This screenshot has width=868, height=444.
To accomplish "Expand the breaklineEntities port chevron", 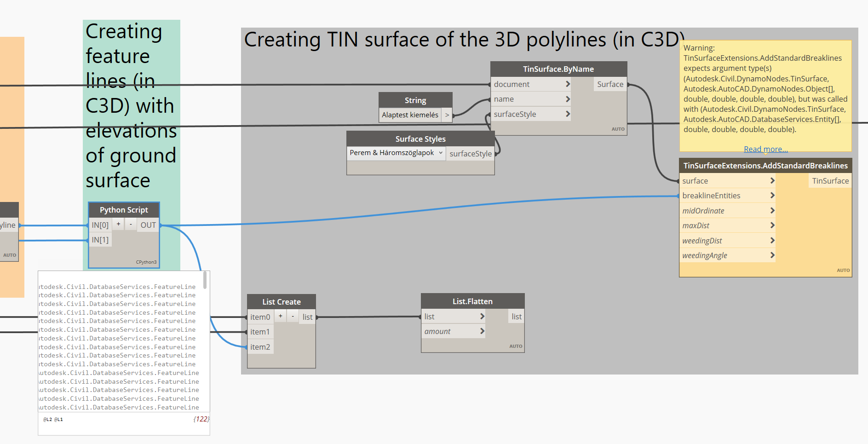I will pos(772,196).
